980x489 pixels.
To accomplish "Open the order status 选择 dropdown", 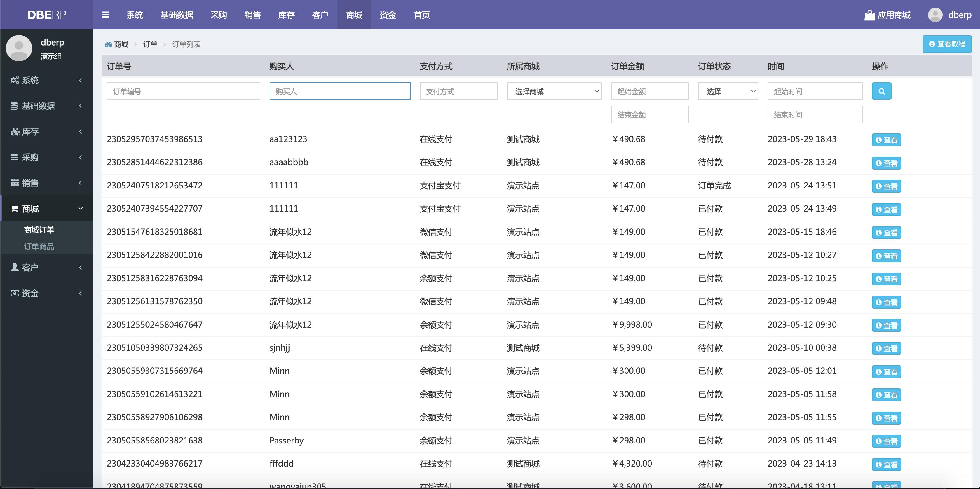I will coord(728,91).
